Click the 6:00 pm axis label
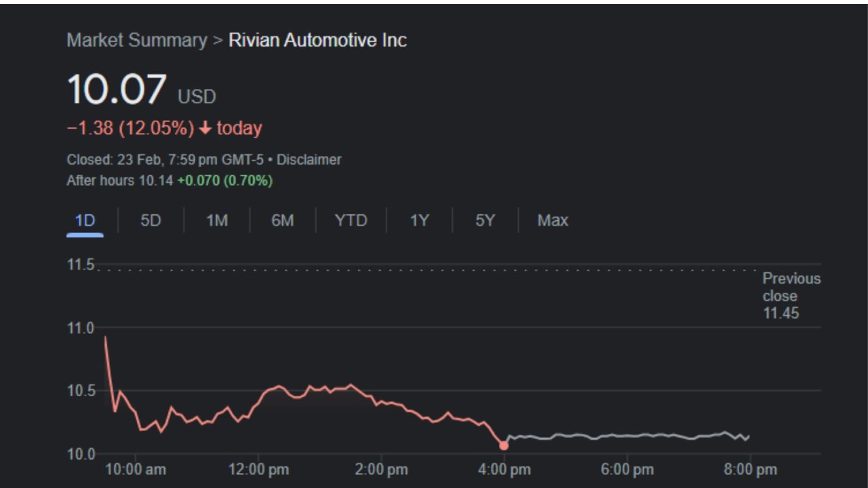 click(627, 469)
